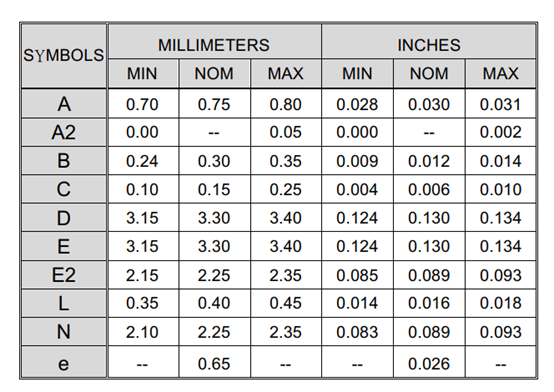Click the 0.45 max value for L
This screenshot has width=554, height=392.
click(x=285, y=303)
